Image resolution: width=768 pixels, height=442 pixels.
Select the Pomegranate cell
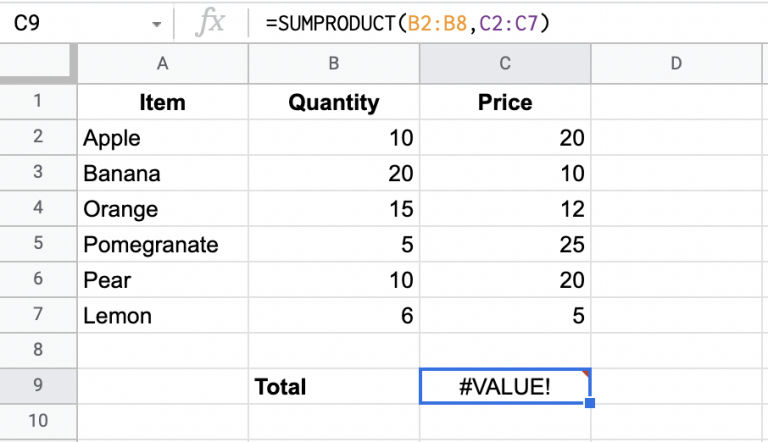(163, 244)
